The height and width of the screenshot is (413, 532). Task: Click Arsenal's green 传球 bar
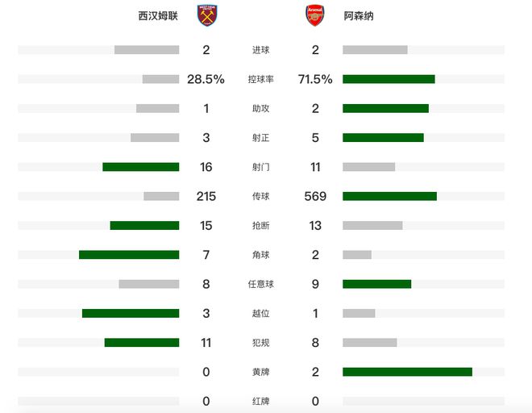[389, 196]
